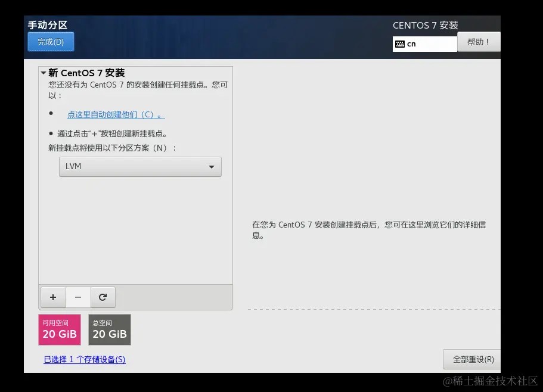Click the CENTOS 7 安装 header text
Image resolution: width=543 pixels, height=392 pixels.
click(425, 25)
